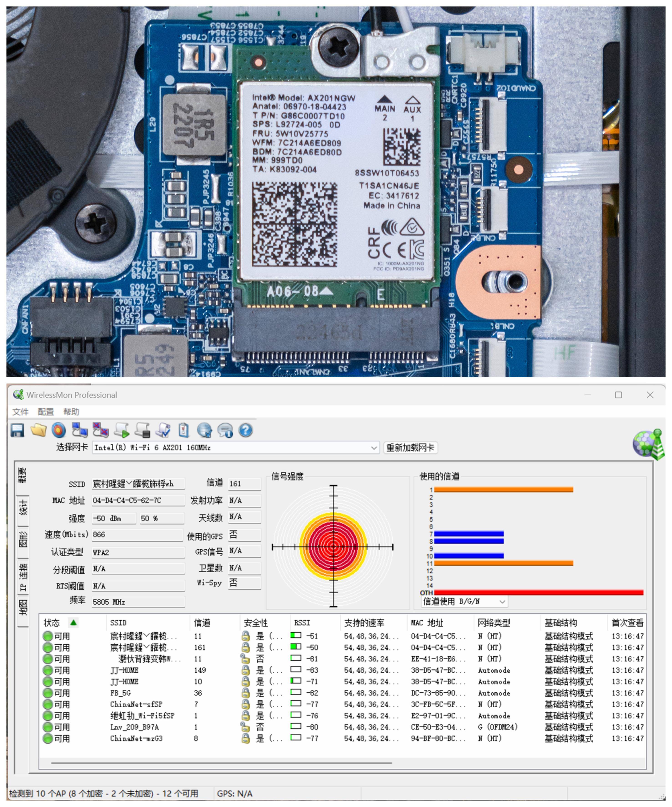The image size is (672, 807).
Task: Click the start logging green-arrow icon
Action: pos(121,430)
